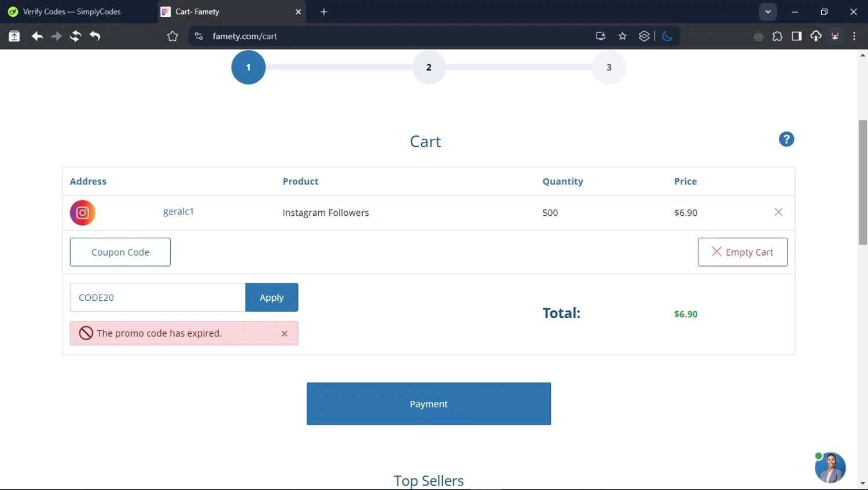Image resolution: width=868 pixels, height=490 pixels.
Task: Restore down the browser window
Action: pos(824,12)
